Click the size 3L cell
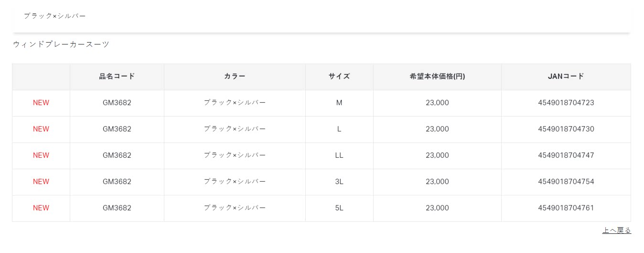The image size is (644, 253). click(x=339, y=181)
